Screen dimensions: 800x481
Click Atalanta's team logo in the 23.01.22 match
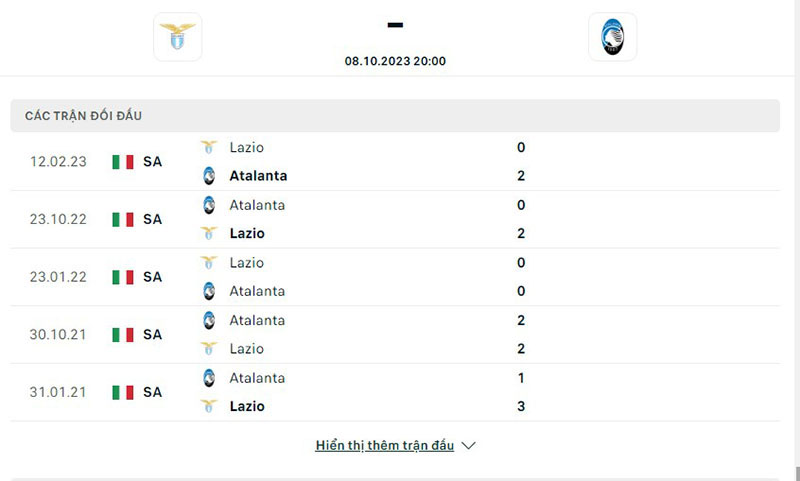[209, 291]
